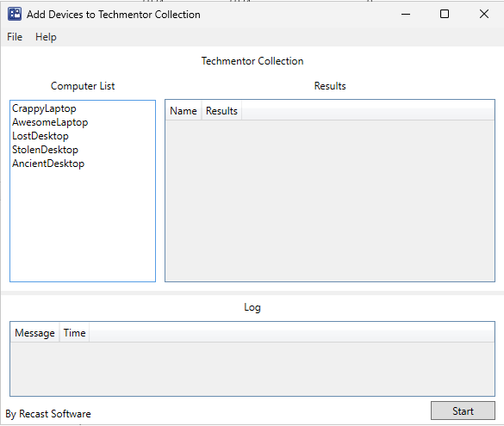Click the Start button
The height and width of the screenshot is (426, 504).
[x=463, y=411]
